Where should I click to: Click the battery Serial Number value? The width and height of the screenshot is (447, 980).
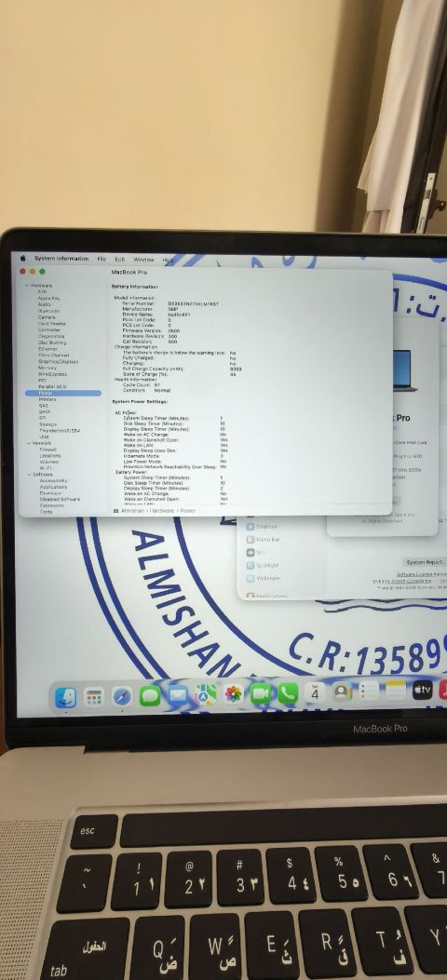(x=193, y=303)
